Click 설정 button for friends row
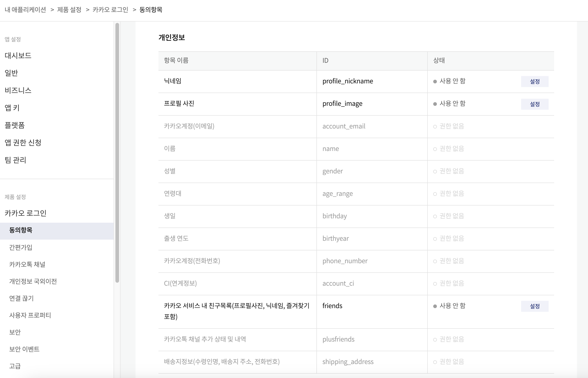 click(534, 306)
